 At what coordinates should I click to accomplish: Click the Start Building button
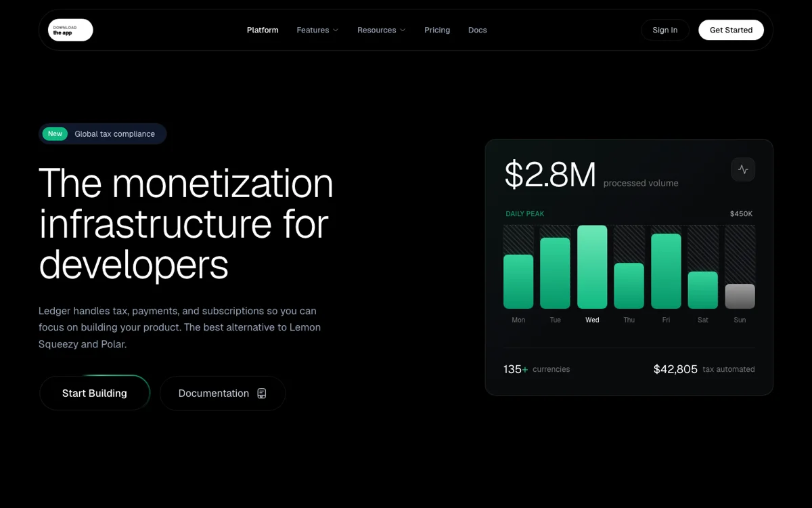(x=95, y=394)
